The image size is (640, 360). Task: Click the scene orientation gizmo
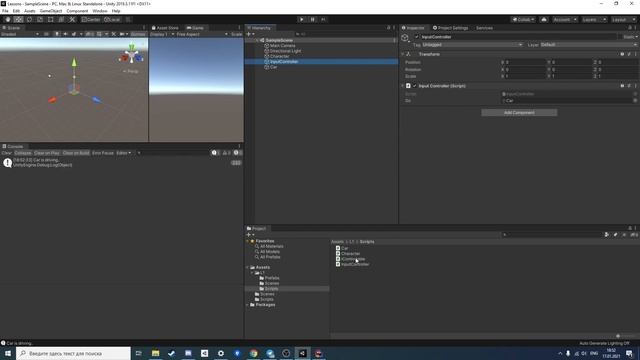coord(131,55)
